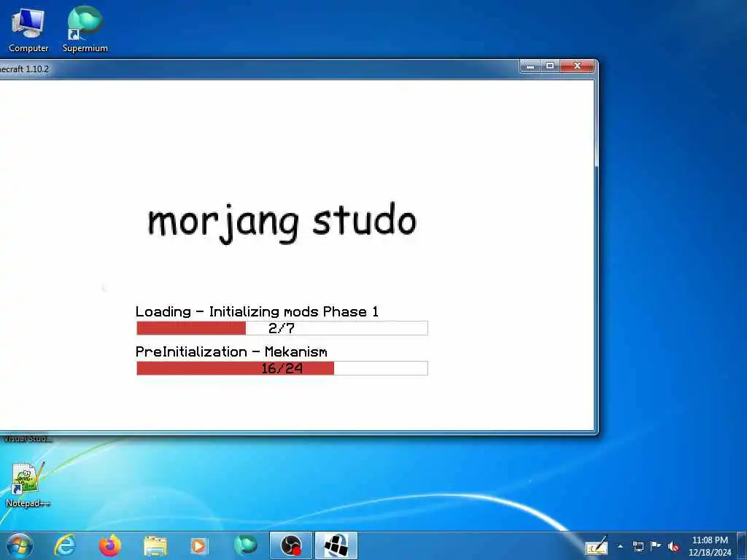Screen dimensions: 747x560
Task: Click the muted volume tray icon
Action: coord(673,547)
